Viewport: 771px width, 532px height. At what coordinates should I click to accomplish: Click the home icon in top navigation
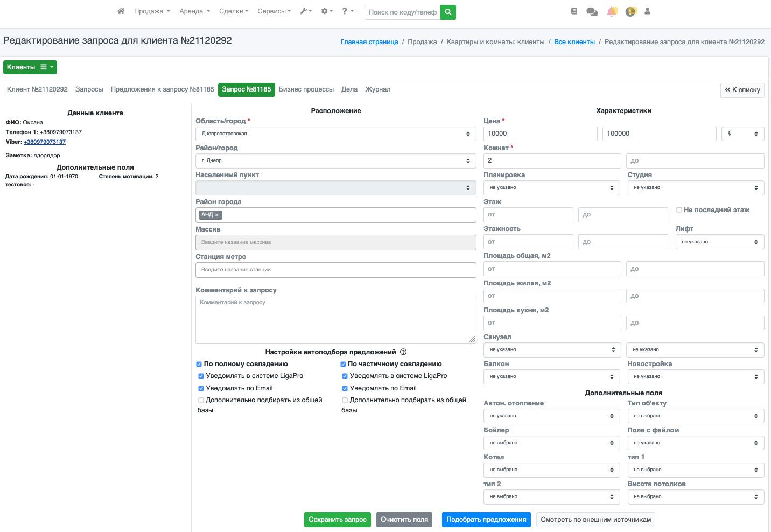[x=121, y=11]
